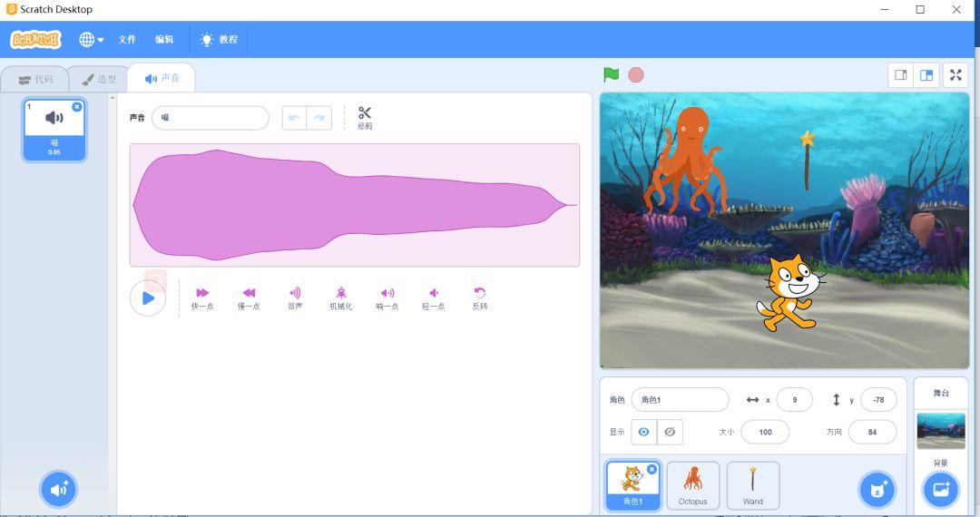This screenshot has width=980, height=517.
Task: Select the Octopus sprite tile
Action: pyautogui.click(x=693, y=485)
